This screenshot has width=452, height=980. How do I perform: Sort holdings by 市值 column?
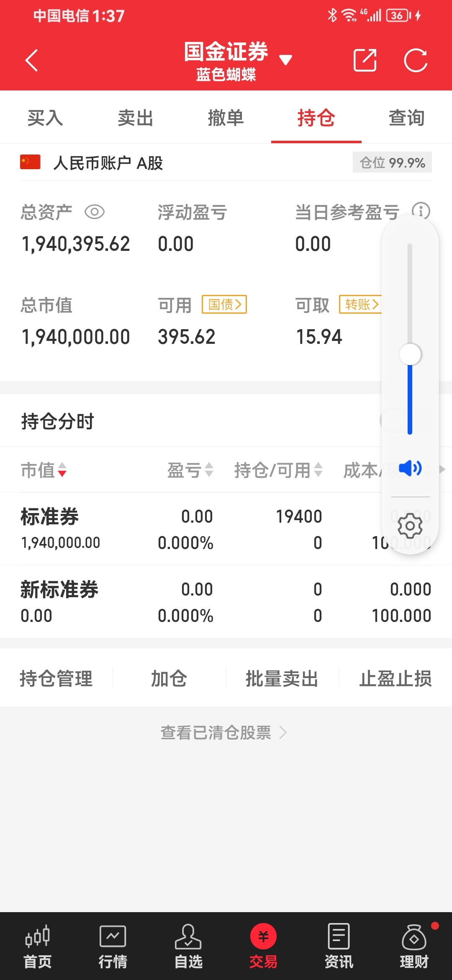(44, 470)
